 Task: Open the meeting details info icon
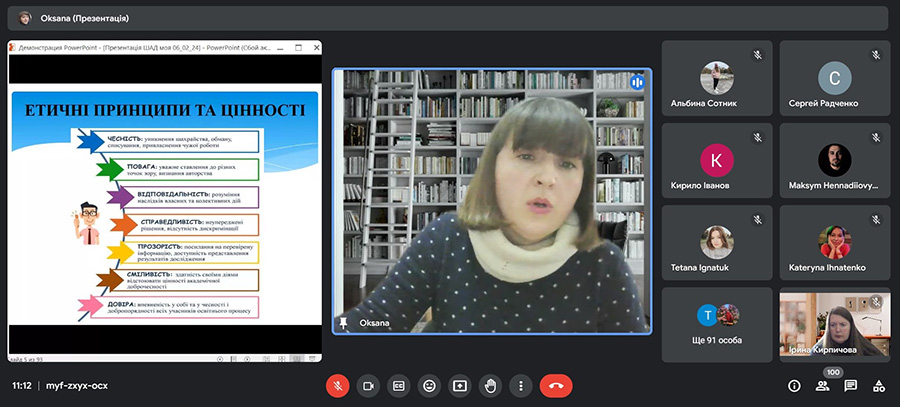click(794, 385)
